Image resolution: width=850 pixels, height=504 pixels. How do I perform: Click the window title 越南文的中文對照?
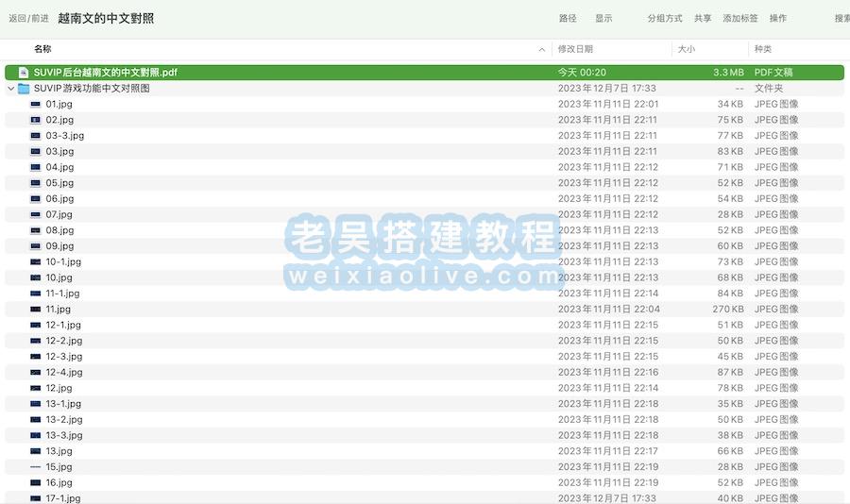(x=106, y=19)
